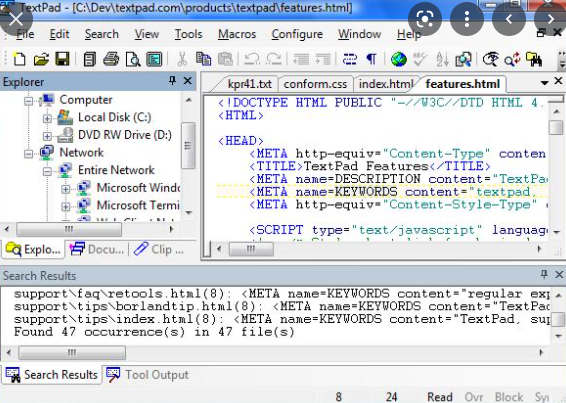Click editor horizontal scrollbar thumb
The width and height of the screenshot is (566, 403).
point(251,249)
